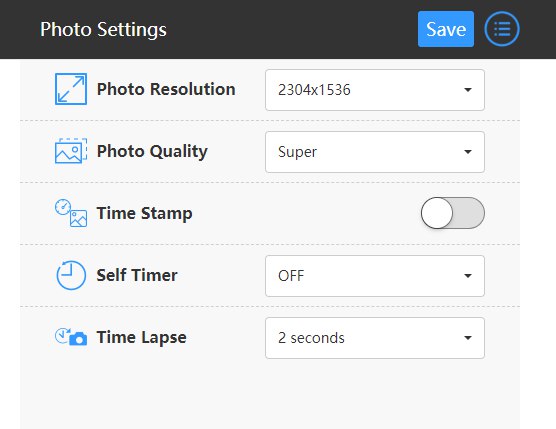Click the Time Lapse camera icon
The image size is (556, 429).
pyautogui.click(x=71, y=337)
